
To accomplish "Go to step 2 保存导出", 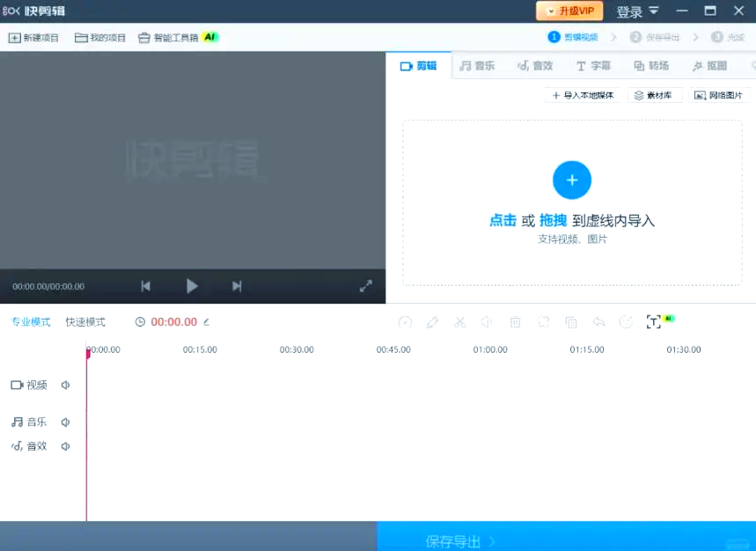I will (x=656, y=38).
